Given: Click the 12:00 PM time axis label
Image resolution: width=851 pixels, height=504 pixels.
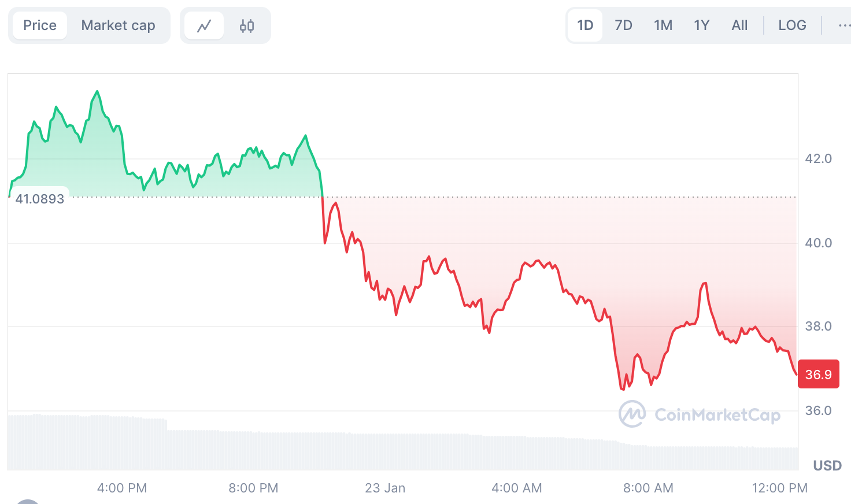Looking at the screenshot, I should pyautogui.click(x=779, y=488).
